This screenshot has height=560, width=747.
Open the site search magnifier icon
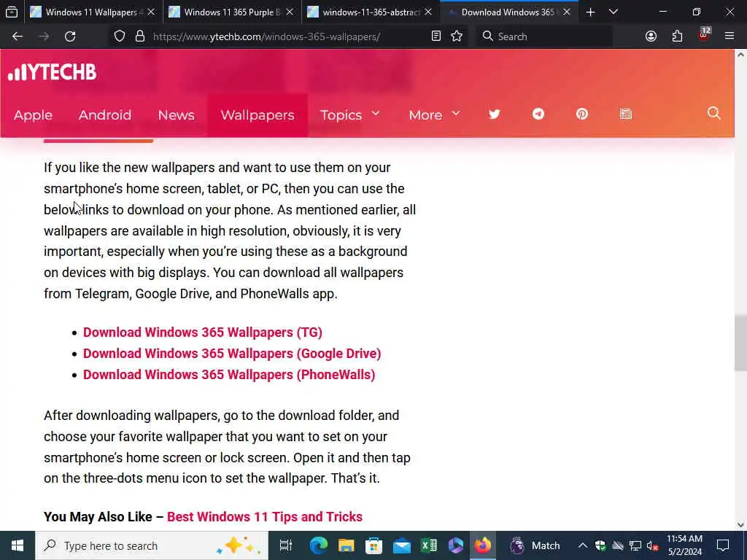(x=713, y=113)
